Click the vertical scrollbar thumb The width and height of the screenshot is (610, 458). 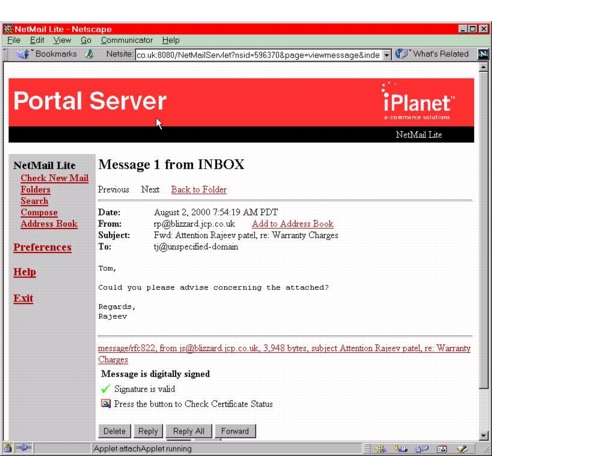483,230
